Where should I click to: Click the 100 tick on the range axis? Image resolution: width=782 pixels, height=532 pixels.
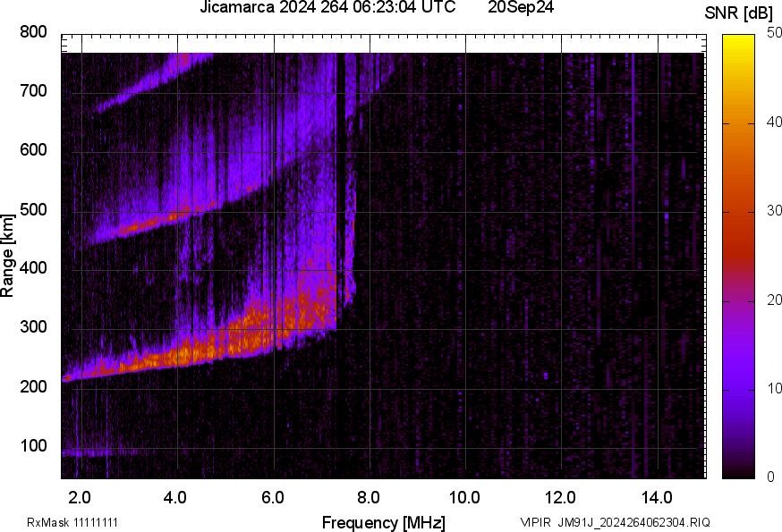[33, 445]
